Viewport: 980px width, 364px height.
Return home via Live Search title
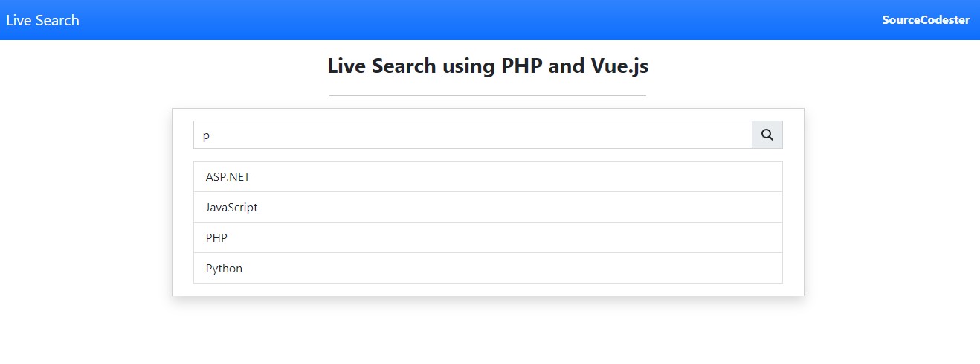[42, 20]
